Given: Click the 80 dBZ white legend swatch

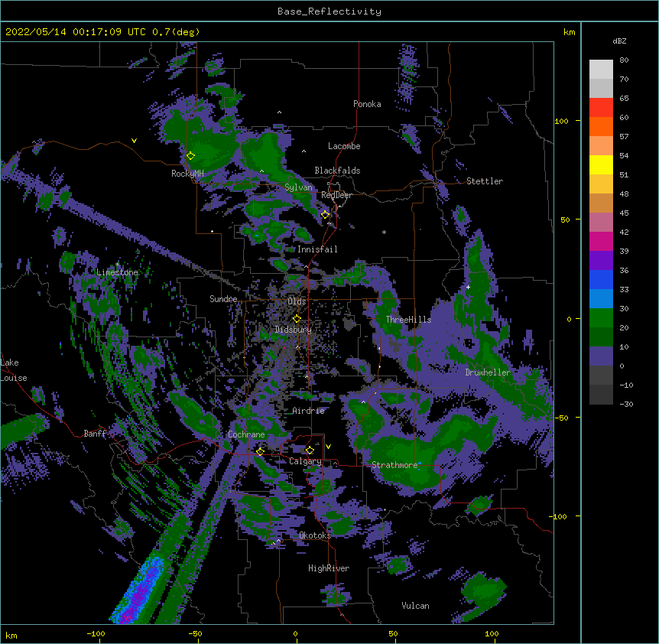Looking at the screenshot, I should pyautogui.click(x=601, y=69).
